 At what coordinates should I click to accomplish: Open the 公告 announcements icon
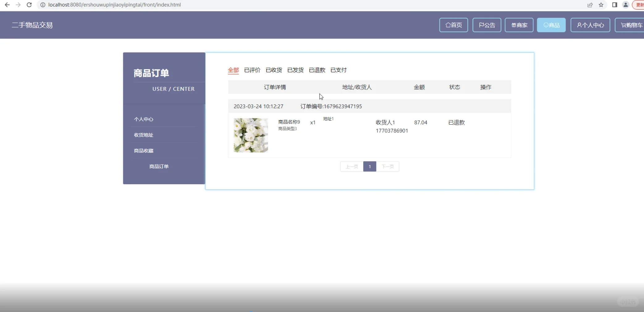coord(486,25)
